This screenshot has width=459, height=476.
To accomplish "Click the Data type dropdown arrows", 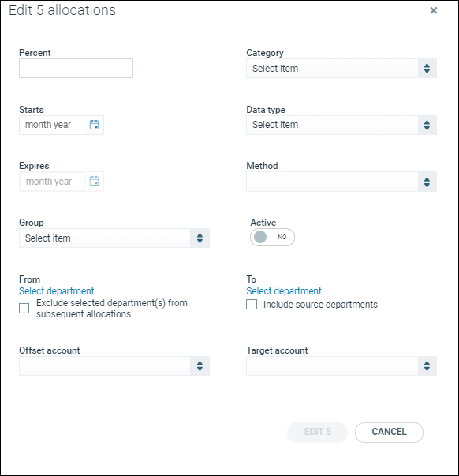I will click(427, 125).
